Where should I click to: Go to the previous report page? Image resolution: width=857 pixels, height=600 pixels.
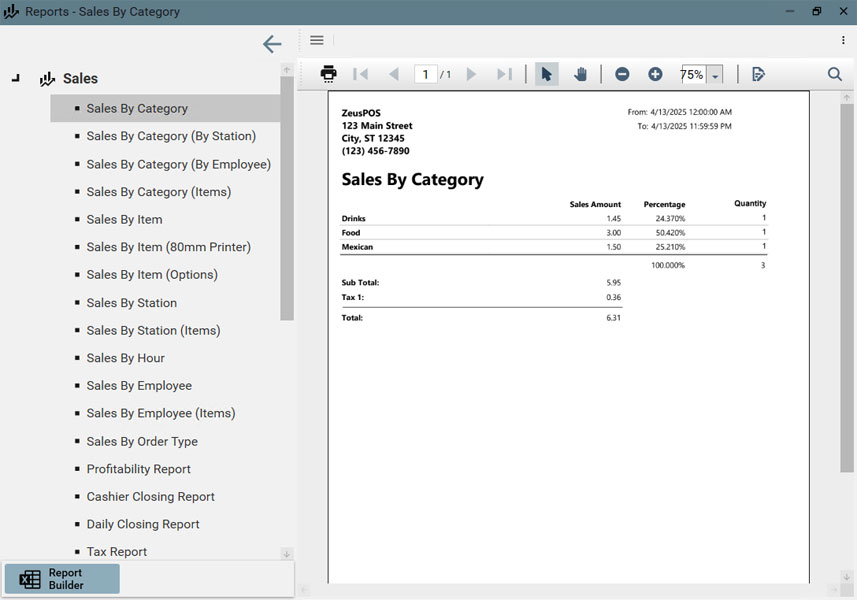click(394, 74)
